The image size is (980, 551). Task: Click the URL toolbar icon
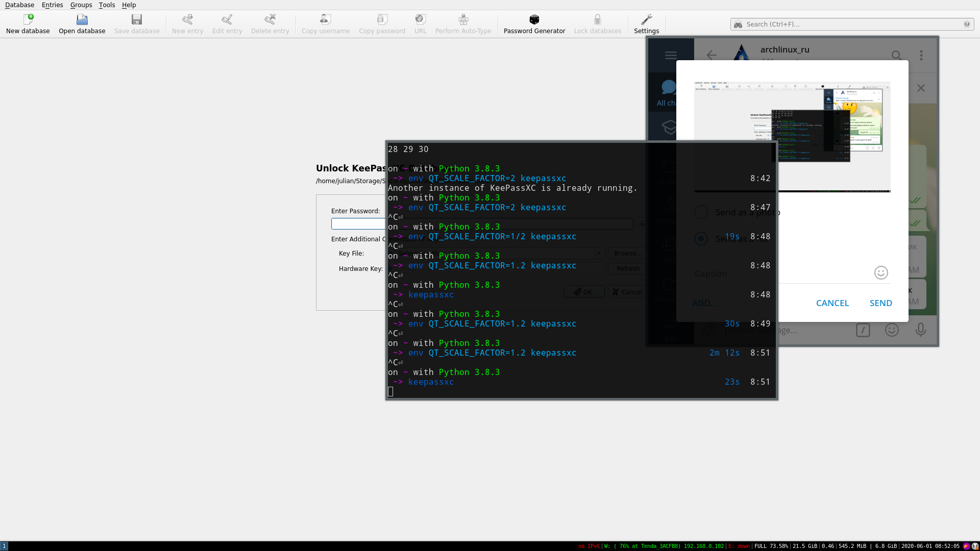coord(420,19)
